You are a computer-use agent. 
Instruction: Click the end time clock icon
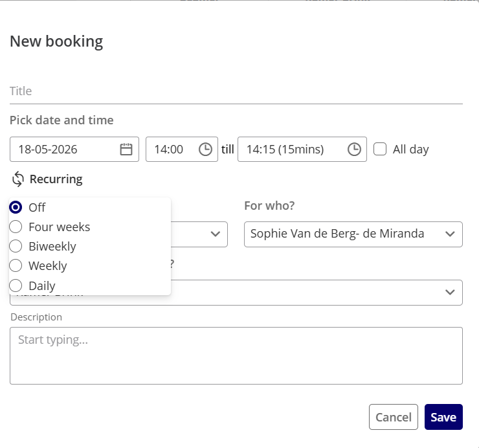click(354, 150)
